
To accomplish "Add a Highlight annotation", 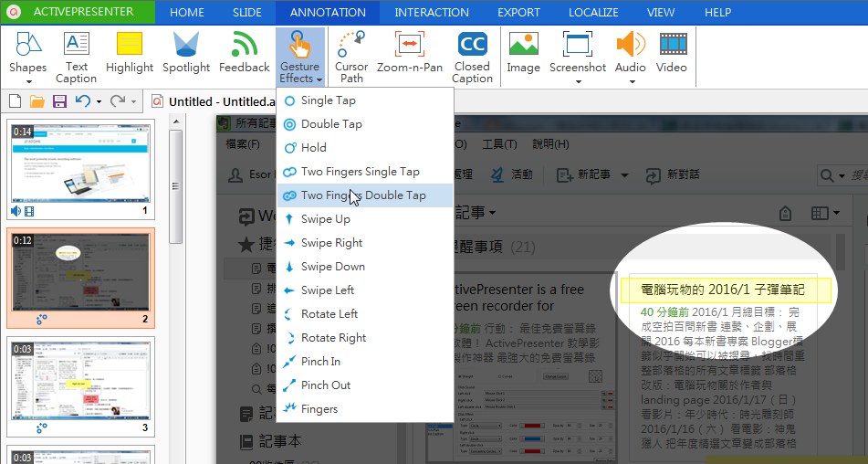I will [130, 53].
